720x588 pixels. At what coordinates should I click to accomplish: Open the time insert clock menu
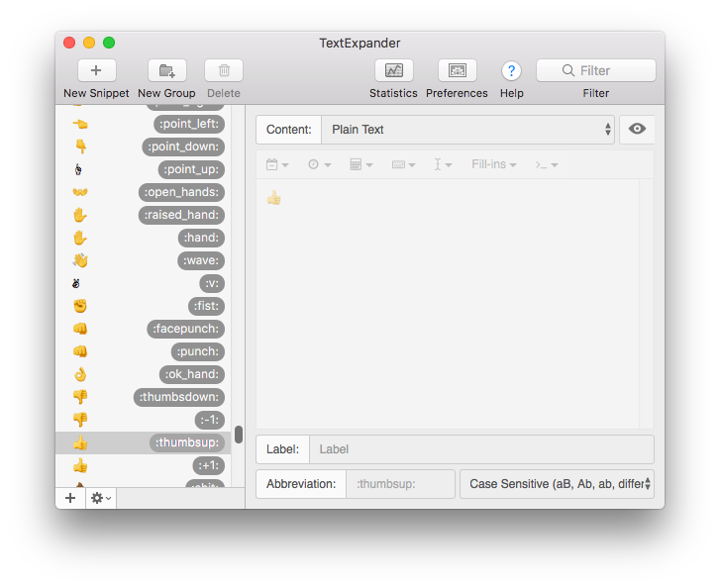coord(319,164)
